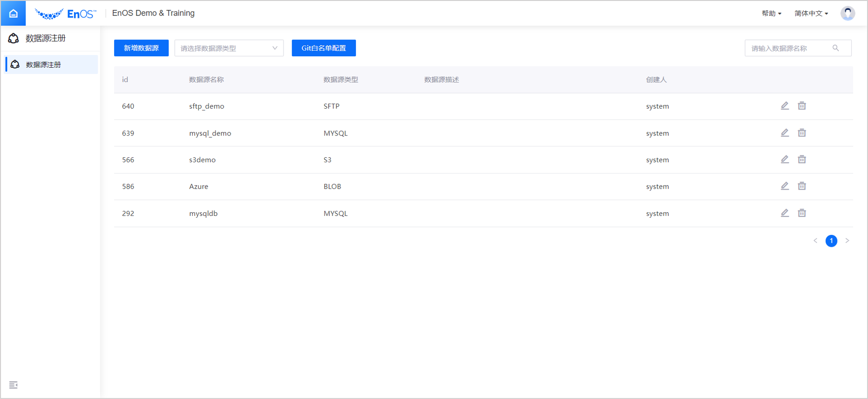Click the previous page arrow
The image size is (868, 399).
815,240
